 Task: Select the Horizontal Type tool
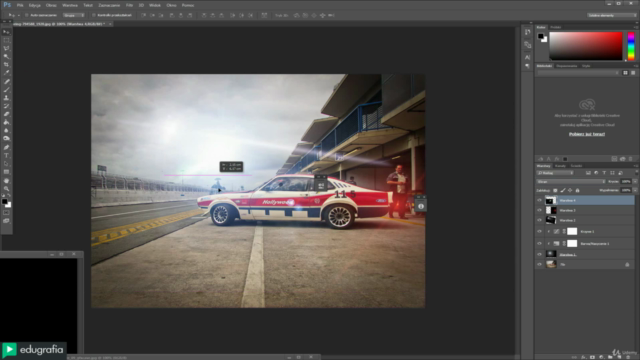click(x=6, y=156)
